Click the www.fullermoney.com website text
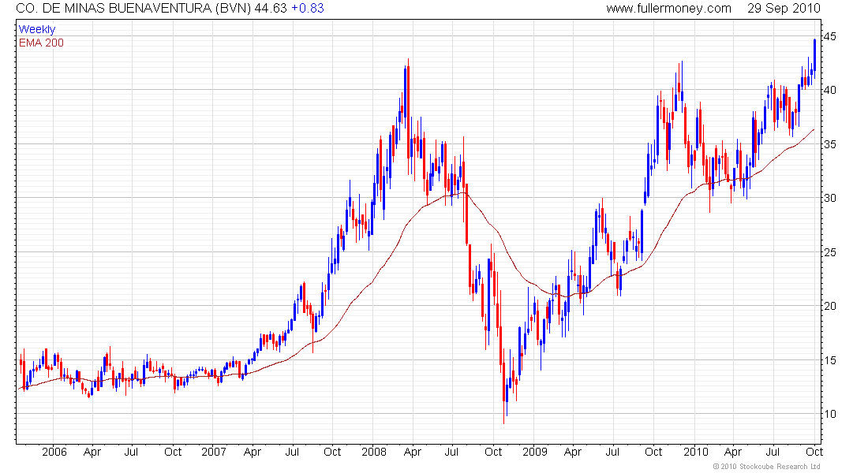This screenshot has height=473, width=868. pos(668,9)
